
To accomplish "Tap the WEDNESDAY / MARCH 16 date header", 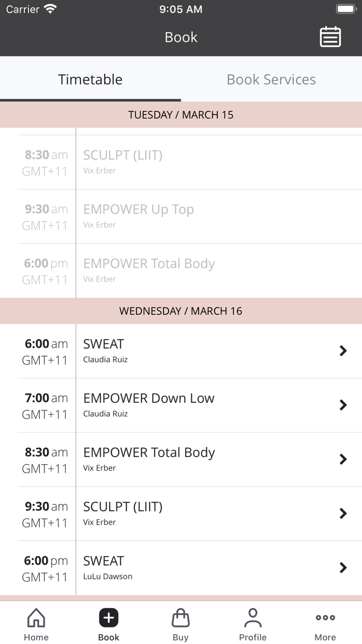I will coord(181,311).
